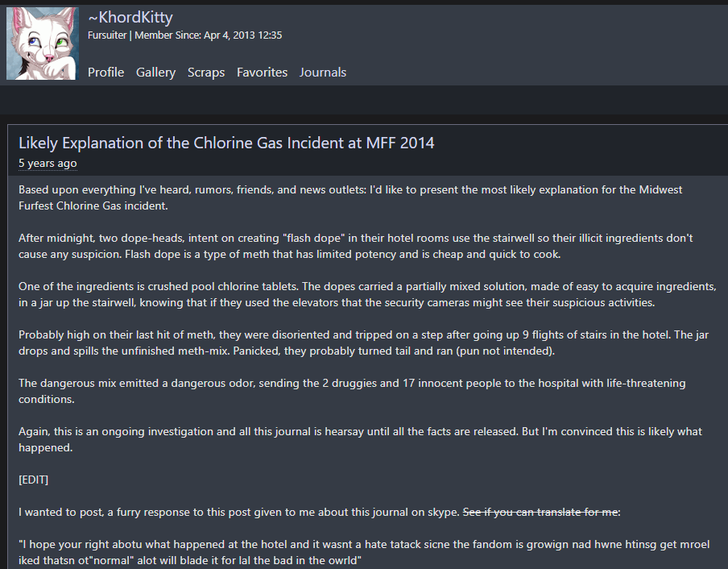Click the paragraph starting "Based upon everything"
The height and width of the screenshot is (569, 728).
pyautogui.click(x=350, y=197)
